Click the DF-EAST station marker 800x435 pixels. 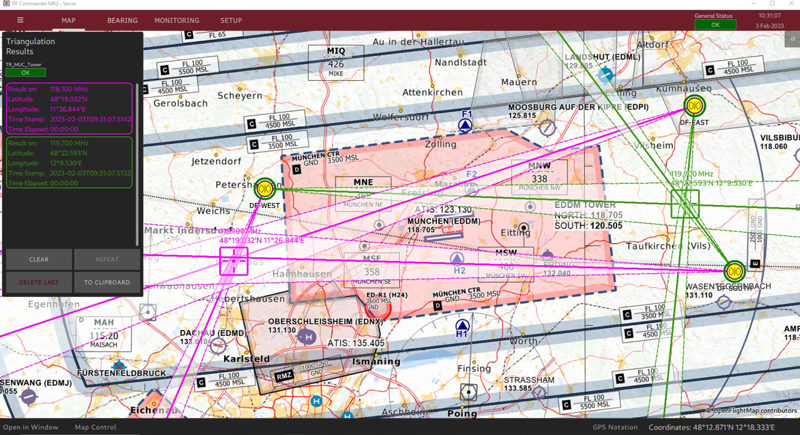tap(694, 105)
